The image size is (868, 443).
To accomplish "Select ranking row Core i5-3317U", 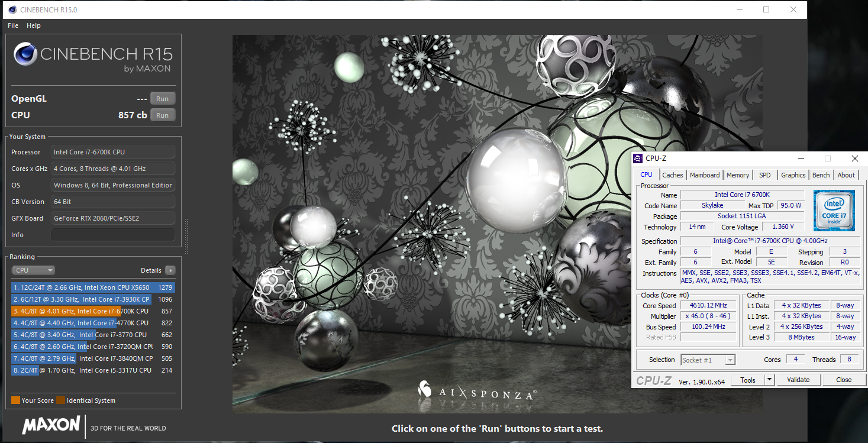I will click(93, 370).
